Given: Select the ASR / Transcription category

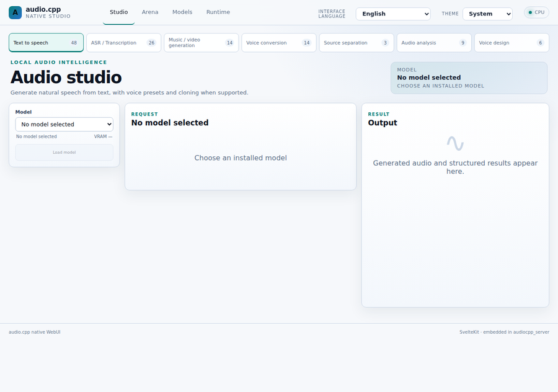Looking at the screenshot, I should 124,43.
